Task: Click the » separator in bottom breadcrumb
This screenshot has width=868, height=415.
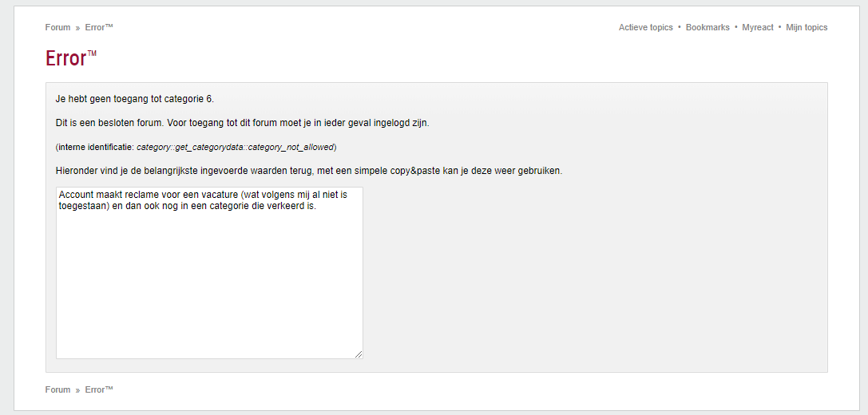Action: [77, 389]
